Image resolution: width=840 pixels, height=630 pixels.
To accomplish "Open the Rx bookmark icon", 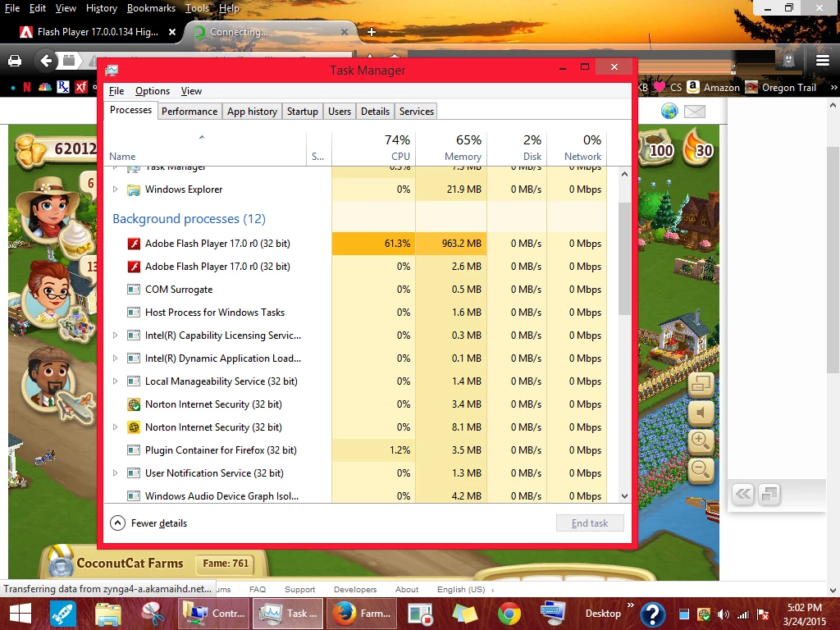I will [63, 87].
